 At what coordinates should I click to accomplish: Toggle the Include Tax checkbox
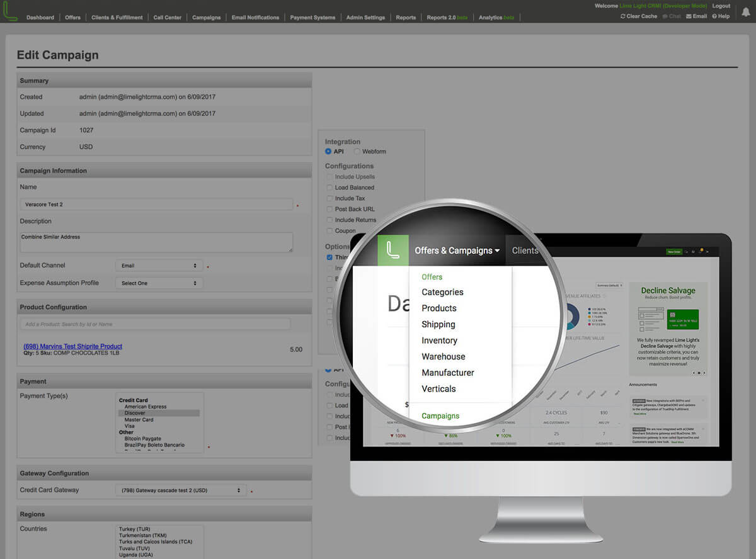329,198
